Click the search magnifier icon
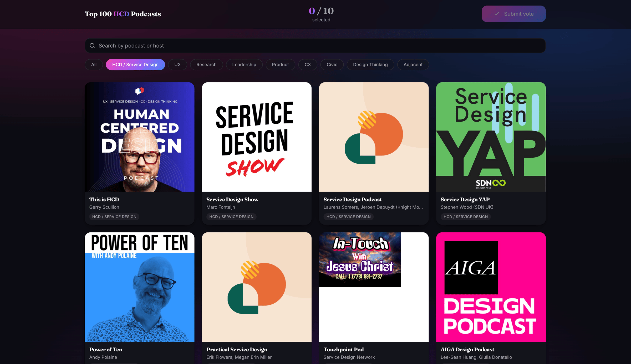 pyautogui.click(x=92, y=46)
